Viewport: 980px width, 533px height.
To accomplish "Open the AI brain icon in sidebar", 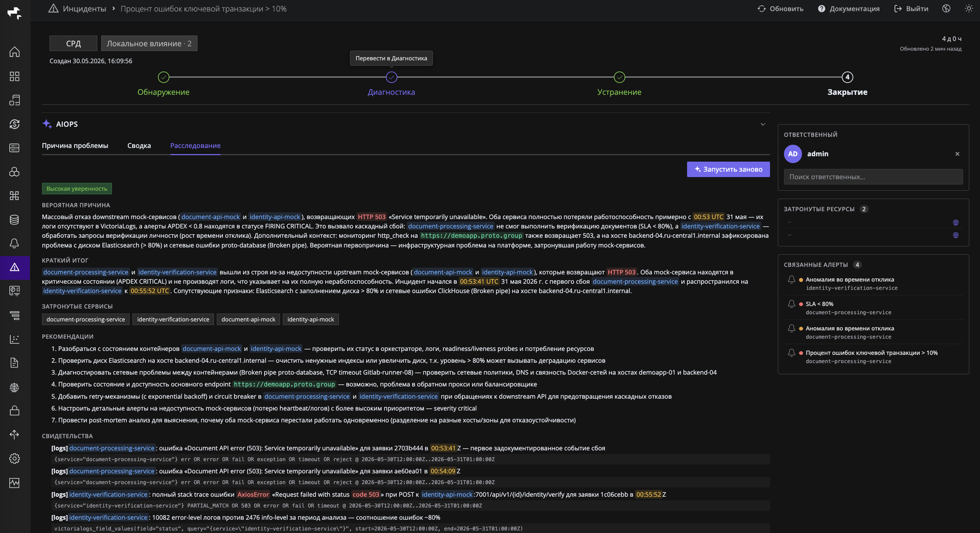I will tap(14, 387).
